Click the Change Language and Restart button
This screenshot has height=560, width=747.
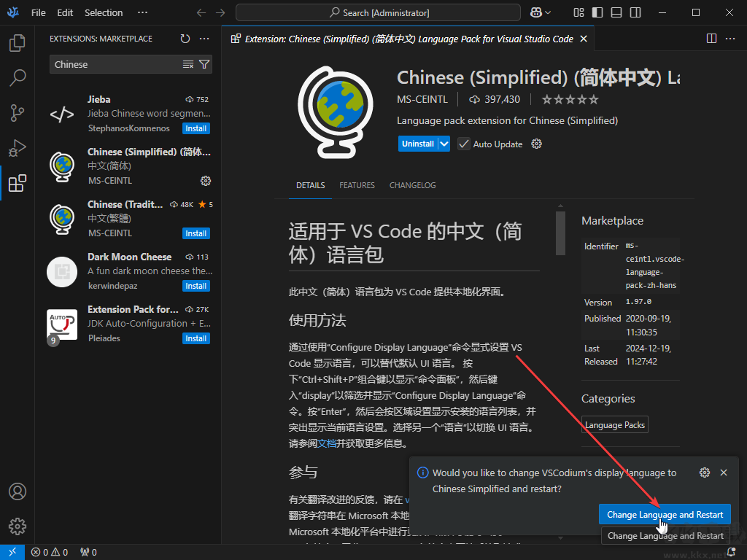pos(665,514)
